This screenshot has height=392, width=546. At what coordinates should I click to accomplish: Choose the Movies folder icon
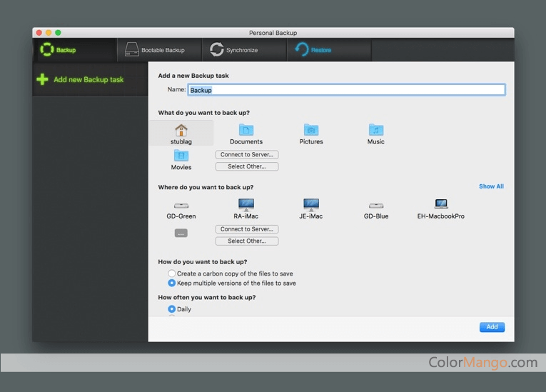click(x=181, y=156)
